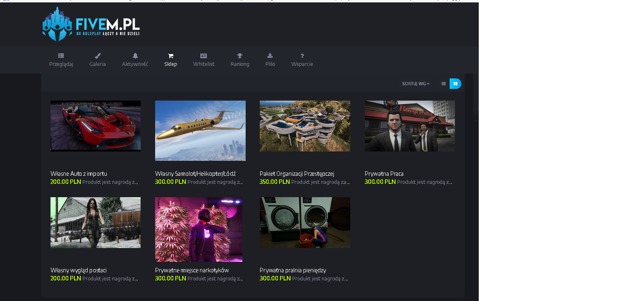
Task: Click the Aktywność bell icon
Action: 135,56
